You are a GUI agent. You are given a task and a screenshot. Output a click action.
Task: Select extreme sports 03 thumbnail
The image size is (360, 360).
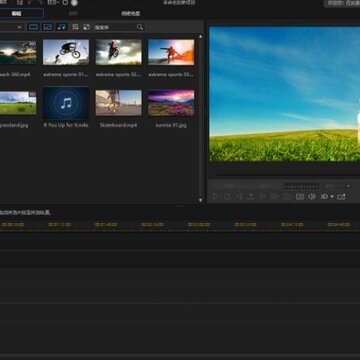point(171,52)
